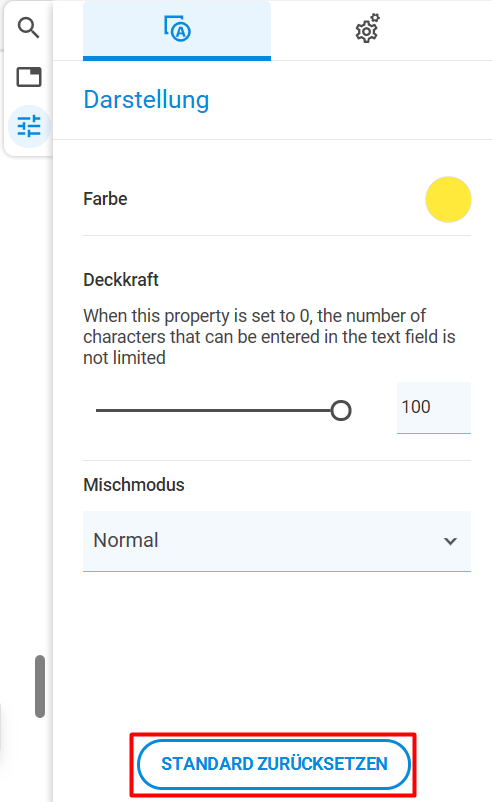Open the page layout panel icon

pyautogui.click(x=29, y=77)
